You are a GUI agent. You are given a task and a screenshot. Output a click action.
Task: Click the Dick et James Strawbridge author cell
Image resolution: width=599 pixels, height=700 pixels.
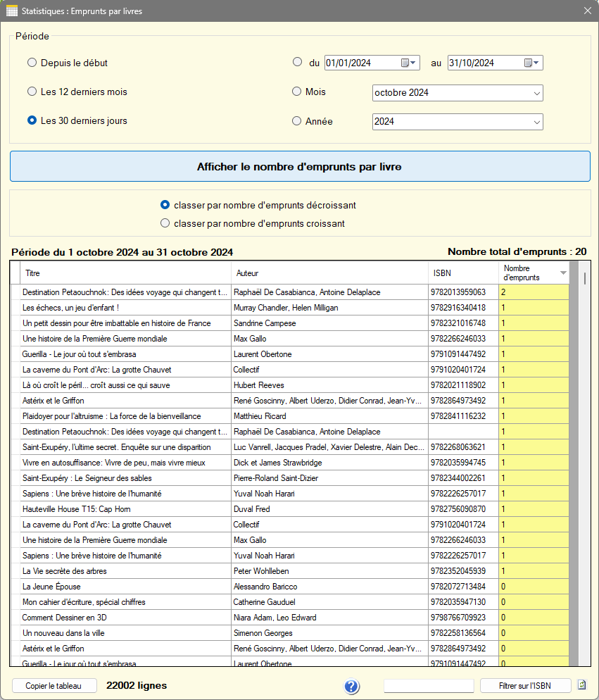click(x=329, y=463)
